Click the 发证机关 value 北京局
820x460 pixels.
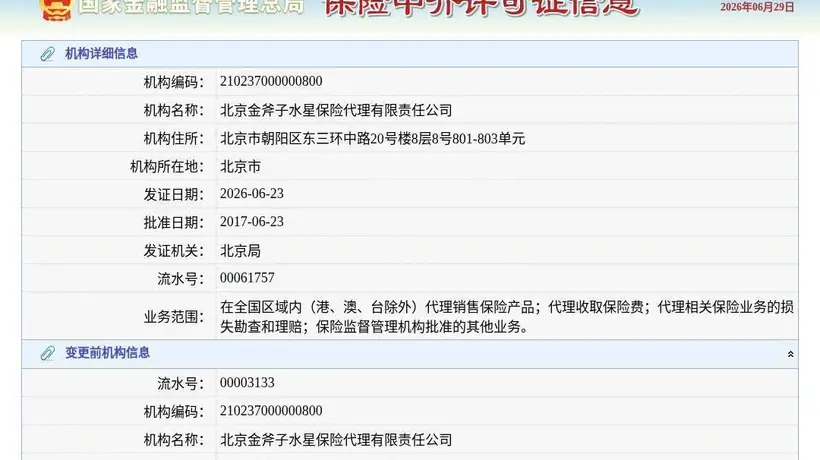click(240, 251)
